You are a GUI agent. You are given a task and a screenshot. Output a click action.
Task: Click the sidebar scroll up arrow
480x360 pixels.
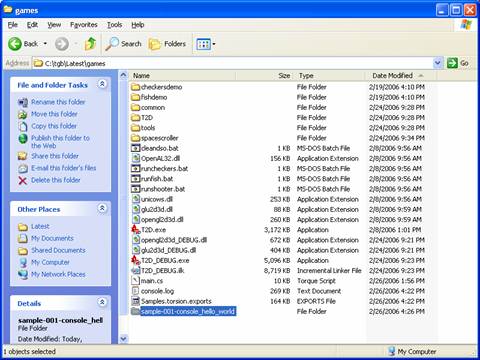coord(123,76)
